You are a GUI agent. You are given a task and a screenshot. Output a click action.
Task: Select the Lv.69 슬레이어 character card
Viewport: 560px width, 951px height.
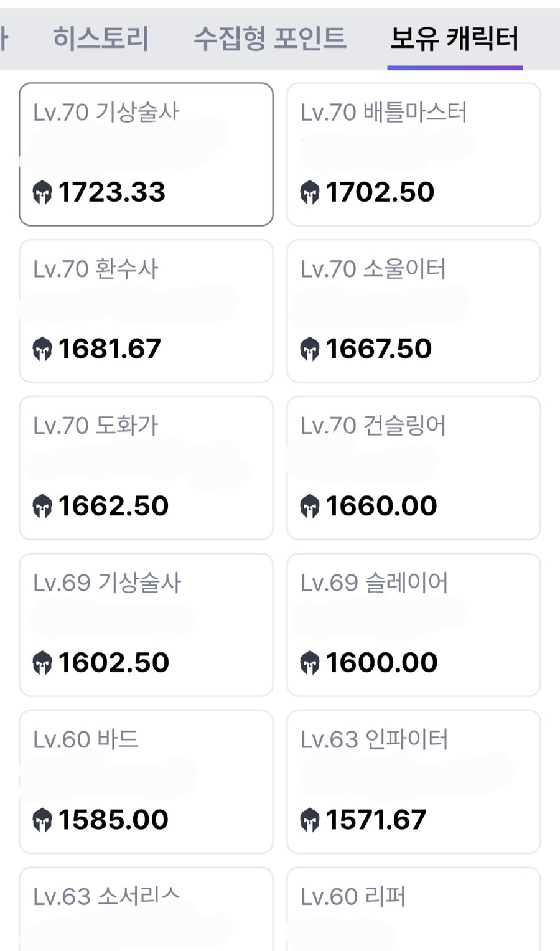413,625
